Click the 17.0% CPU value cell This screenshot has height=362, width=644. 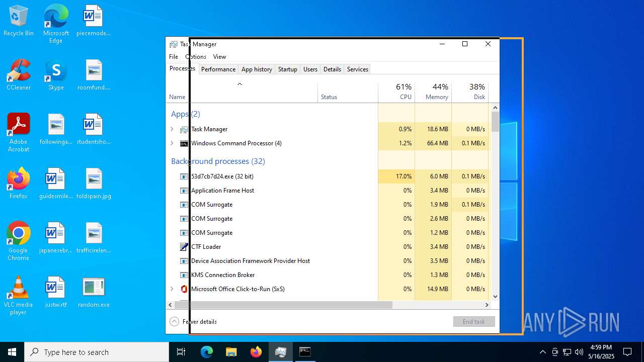coord(396,176)
